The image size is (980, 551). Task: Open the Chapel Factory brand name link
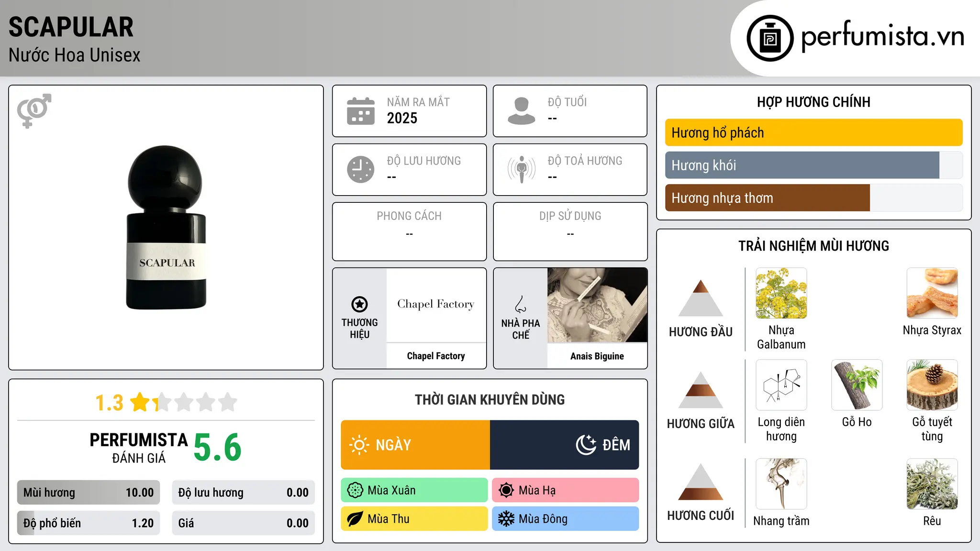tap(436, 356)
